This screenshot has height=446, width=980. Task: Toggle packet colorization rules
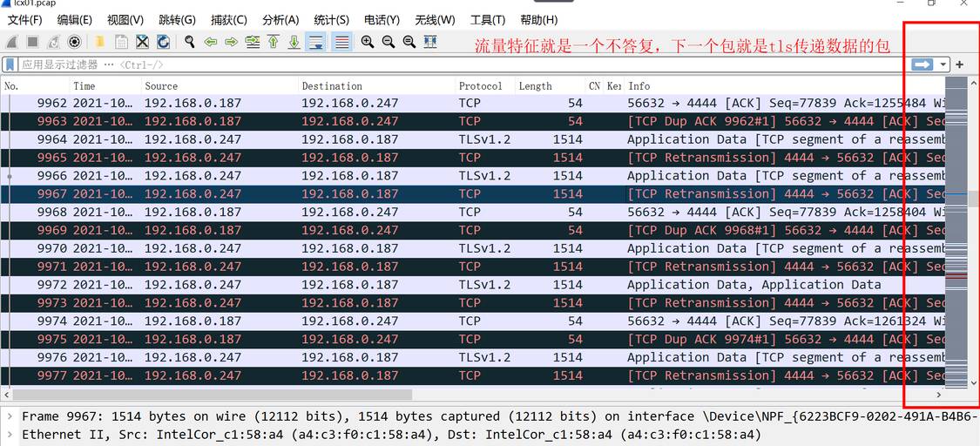point(341,43)
